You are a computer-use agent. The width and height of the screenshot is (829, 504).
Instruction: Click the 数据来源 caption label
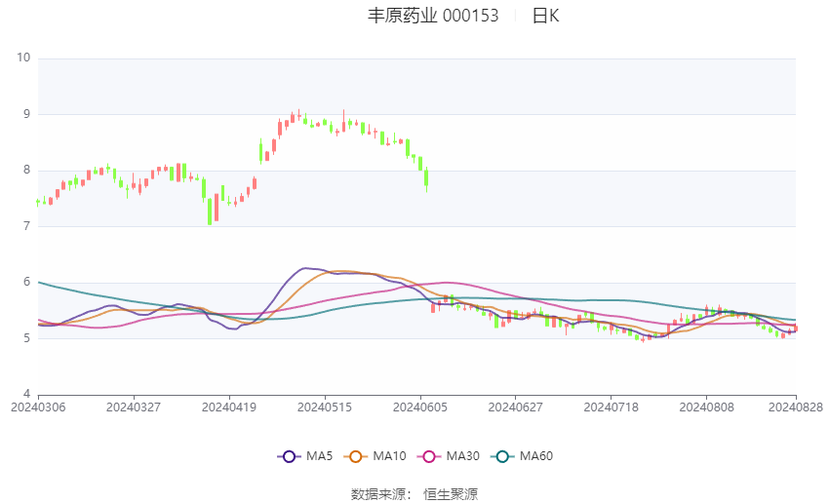[376, 494]
